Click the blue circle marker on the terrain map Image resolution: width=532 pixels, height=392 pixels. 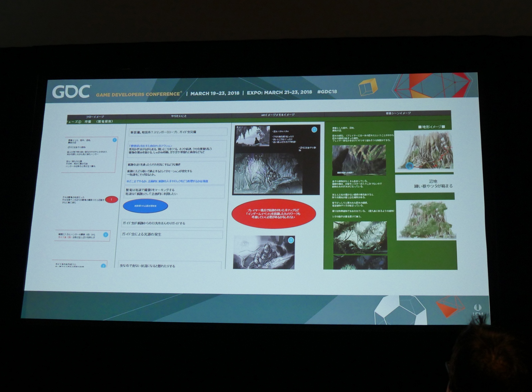409,166
